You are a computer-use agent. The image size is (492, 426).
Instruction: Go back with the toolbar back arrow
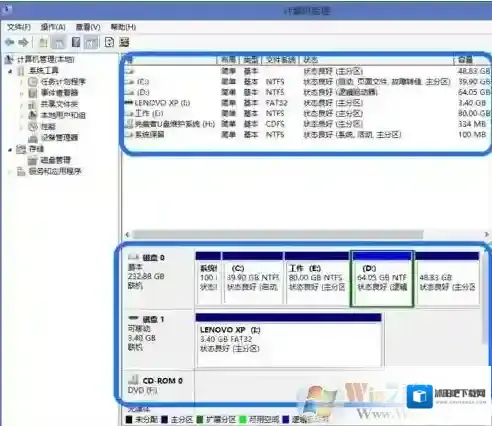point(10,42)
